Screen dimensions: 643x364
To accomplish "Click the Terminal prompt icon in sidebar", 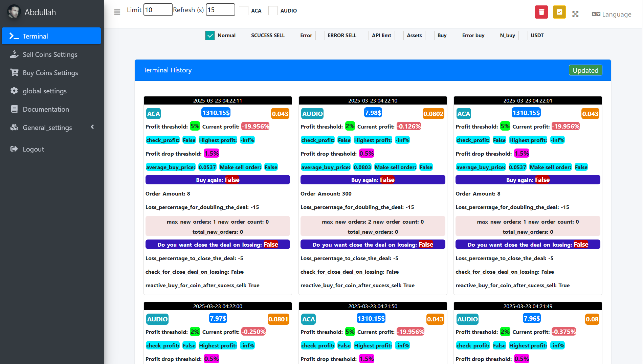I will (x=14, y=36).
